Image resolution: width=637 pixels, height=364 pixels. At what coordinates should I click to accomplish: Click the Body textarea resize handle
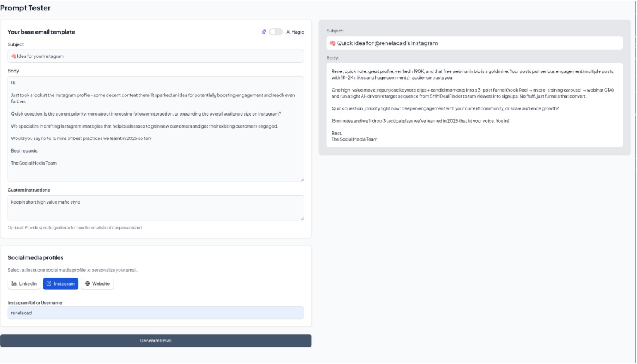pyautogui.click(x=302, y=179)
